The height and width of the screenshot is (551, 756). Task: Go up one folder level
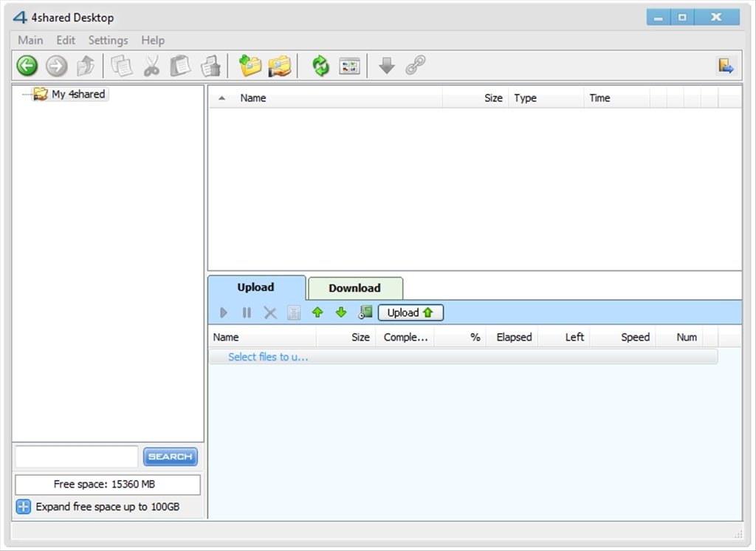click(x=86, y=66)
